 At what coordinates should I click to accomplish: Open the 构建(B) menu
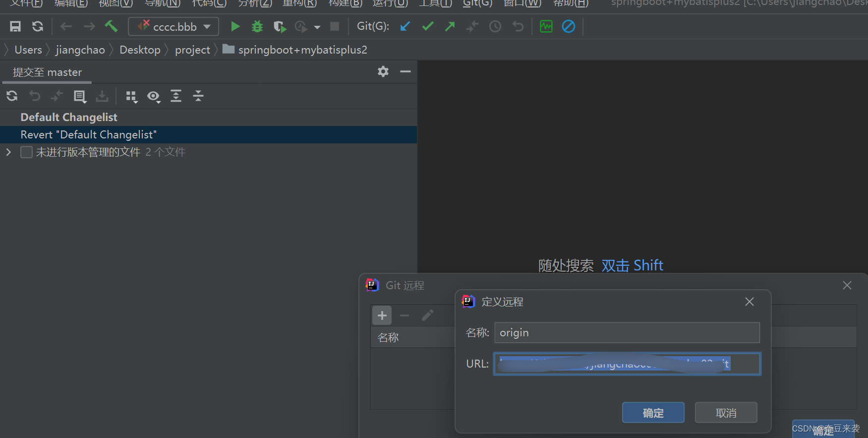coord(346,3)
